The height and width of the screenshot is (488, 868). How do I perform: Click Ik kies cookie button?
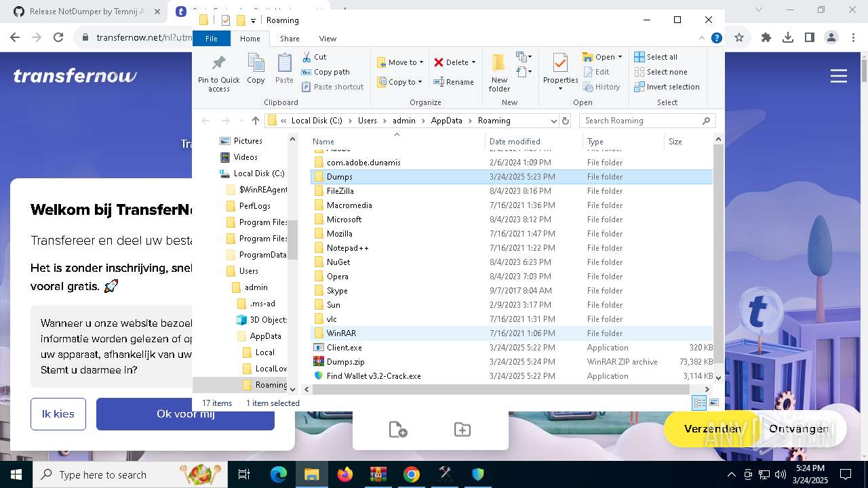58,414
